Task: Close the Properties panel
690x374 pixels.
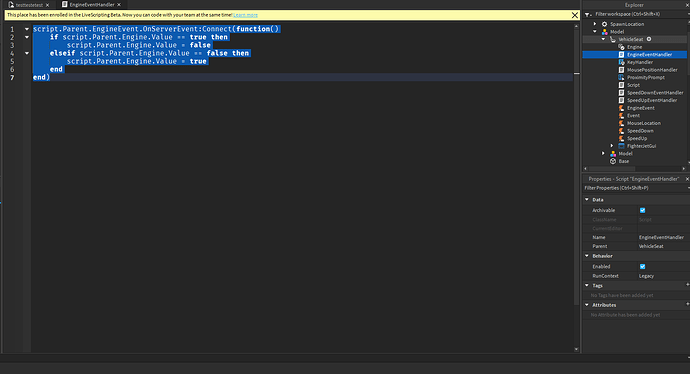Action: [687, 179]
